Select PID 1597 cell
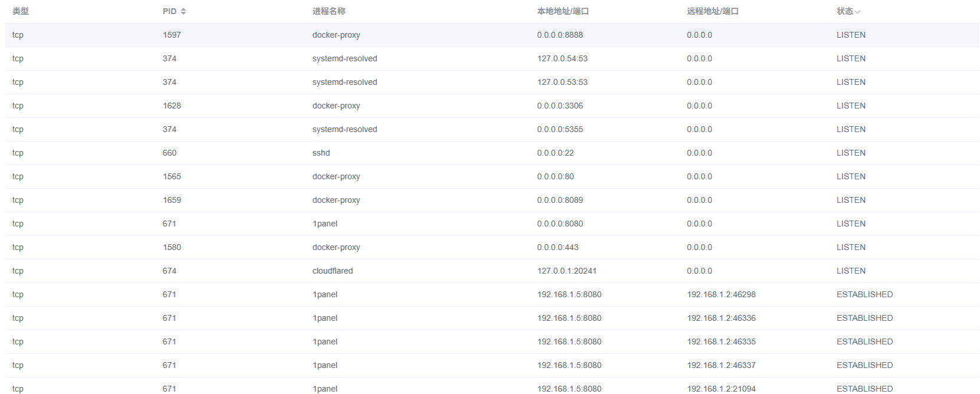The image size is (980, 394). 172,35
